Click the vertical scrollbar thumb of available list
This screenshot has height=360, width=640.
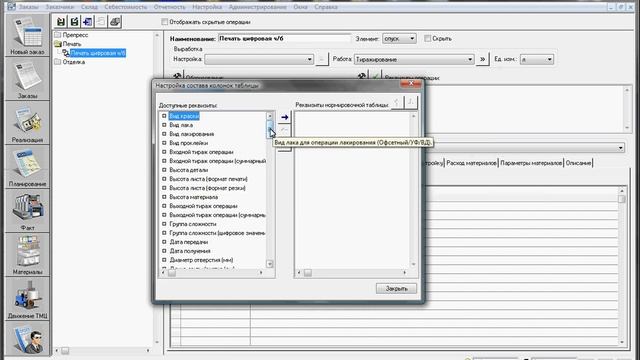270,131
